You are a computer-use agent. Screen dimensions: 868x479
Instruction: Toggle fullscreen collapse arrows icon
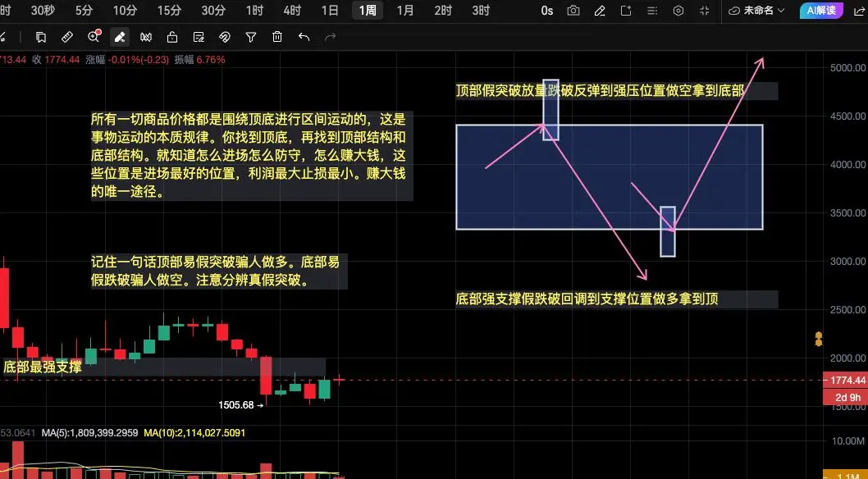704,11
